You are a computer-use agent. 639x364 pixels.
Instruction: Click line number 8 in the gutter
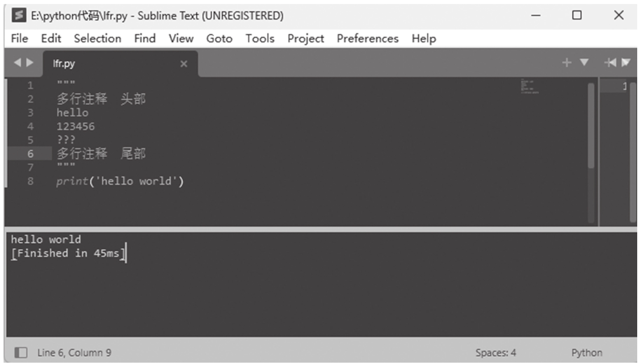(30, 181)
